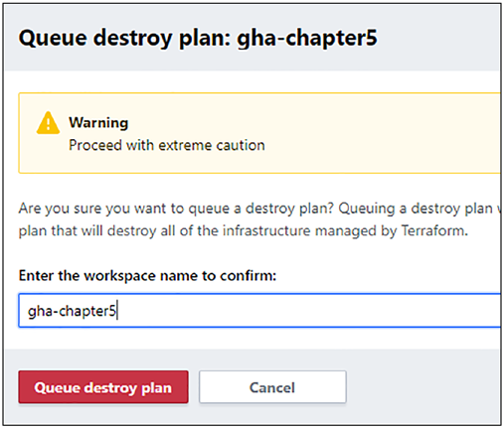Click the yellow warning triangle icon
Viewport: 504px width, 428px height.
coord(48,123)
